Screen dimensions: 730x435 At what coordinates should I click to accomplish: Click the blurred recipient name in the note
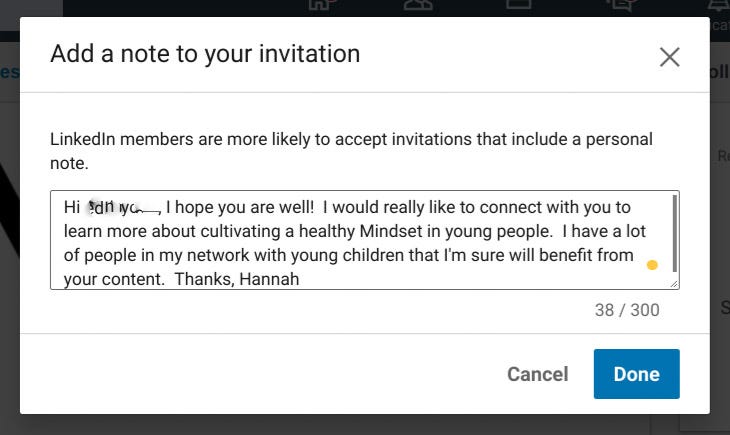pos(123,207)
